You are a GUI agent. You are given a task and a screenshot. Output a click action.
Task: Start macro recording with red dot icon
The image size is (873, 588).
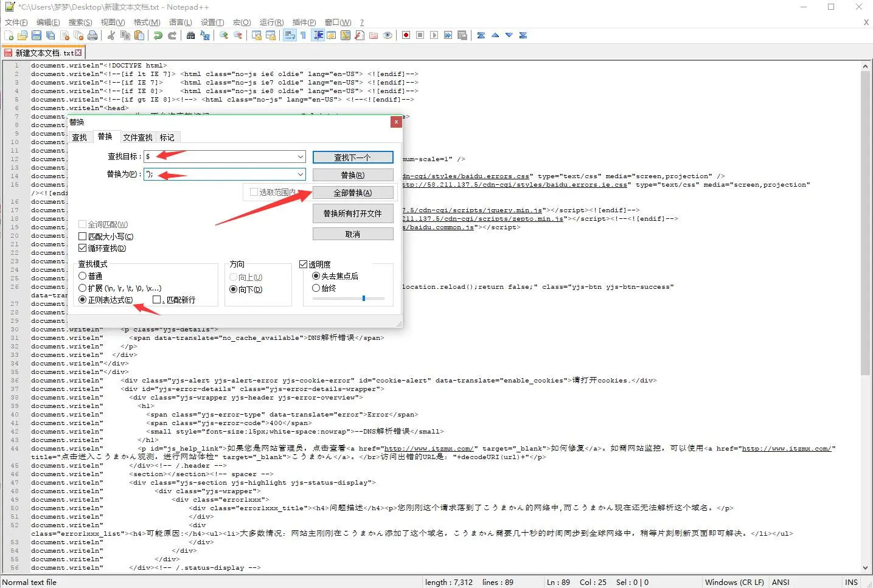(406, 35)
